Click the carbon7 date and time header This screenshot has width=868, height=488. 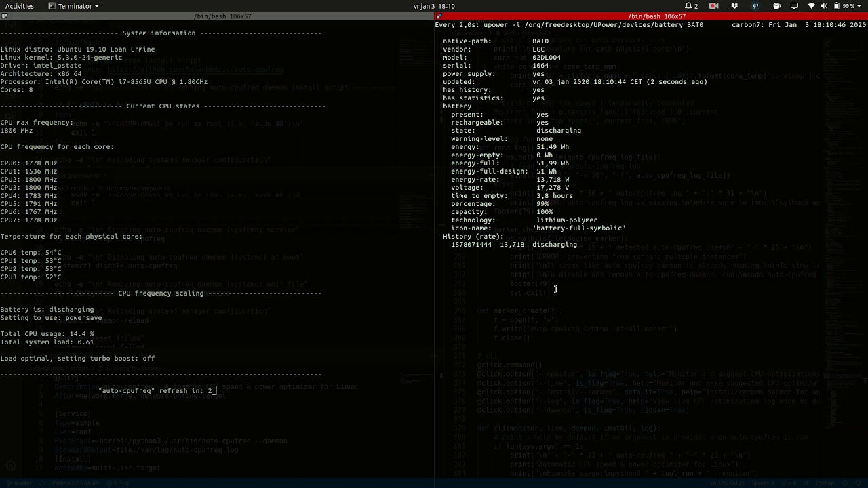click(x=799, y=24)
